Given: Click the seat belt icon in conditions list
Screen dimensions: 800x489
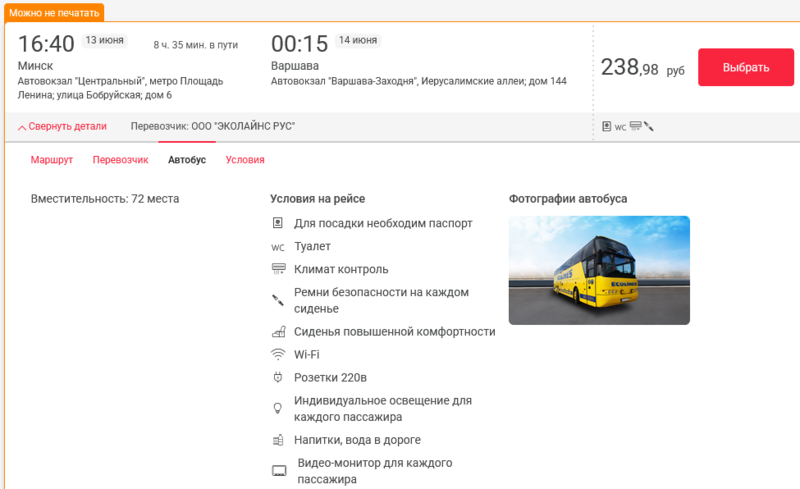Looking at the screenshot, I should tap(278, 298).
